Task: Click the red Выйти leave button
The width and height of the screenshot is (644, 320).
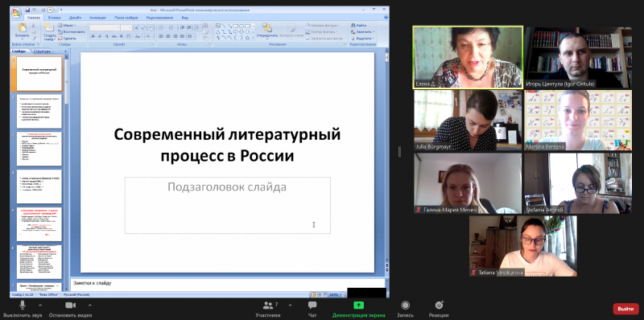Action: (x=626, y=309)
